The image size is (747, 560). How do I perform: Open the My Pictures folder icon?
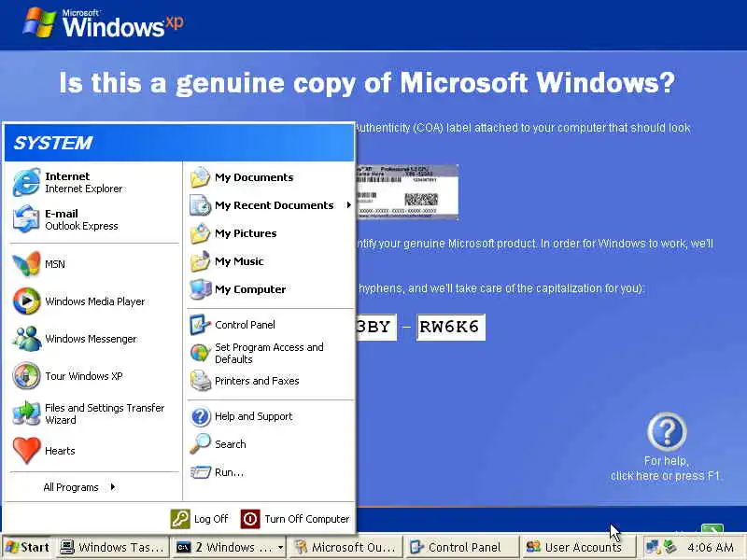click(x=200, y=233)
